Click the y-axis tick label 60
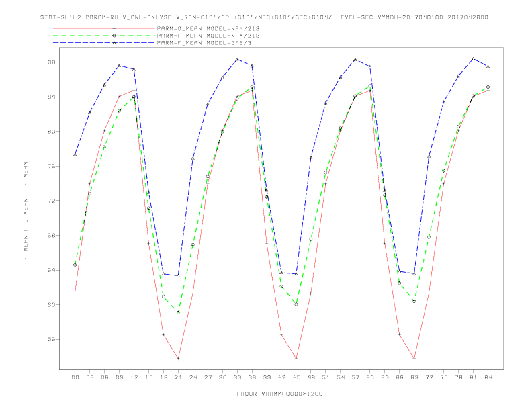This screenshot has width=532, height=411. (x=51, y=305)
